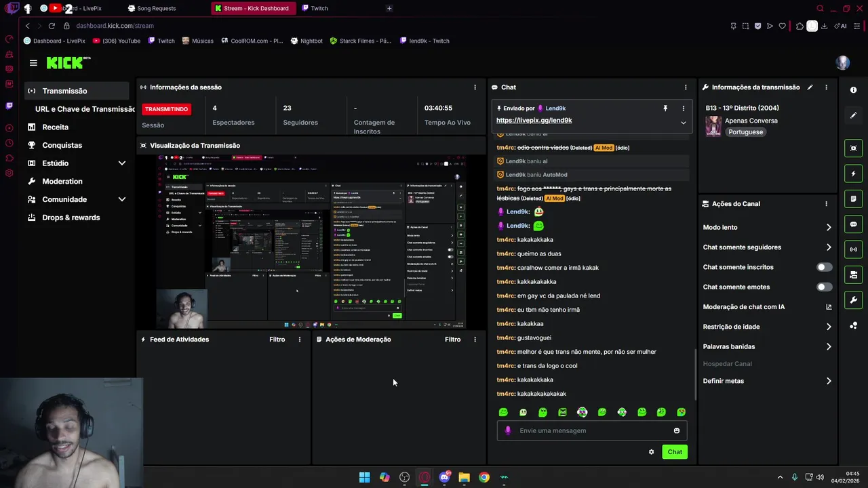Open a new browser tab
This screenshot has height=488, width=868.
389,8
